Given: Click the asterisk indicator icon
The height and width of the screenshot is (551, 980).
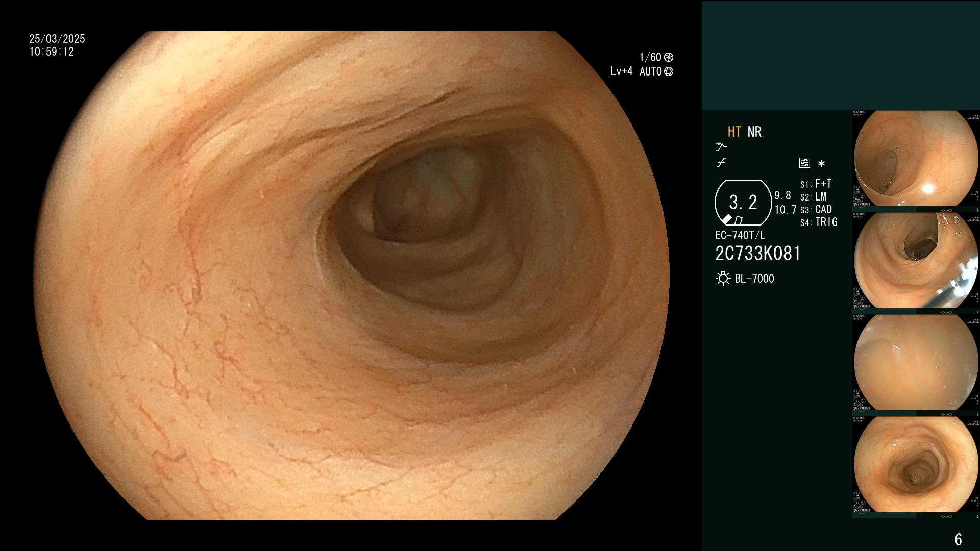Looking at the screenshot, I should [821, 163].
